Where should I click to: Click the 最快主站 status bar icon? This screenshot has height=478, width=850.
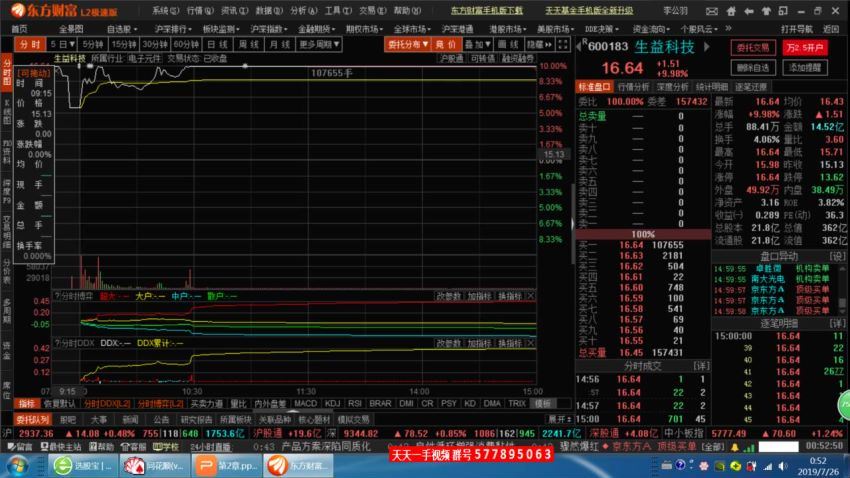tap(61, 447)
